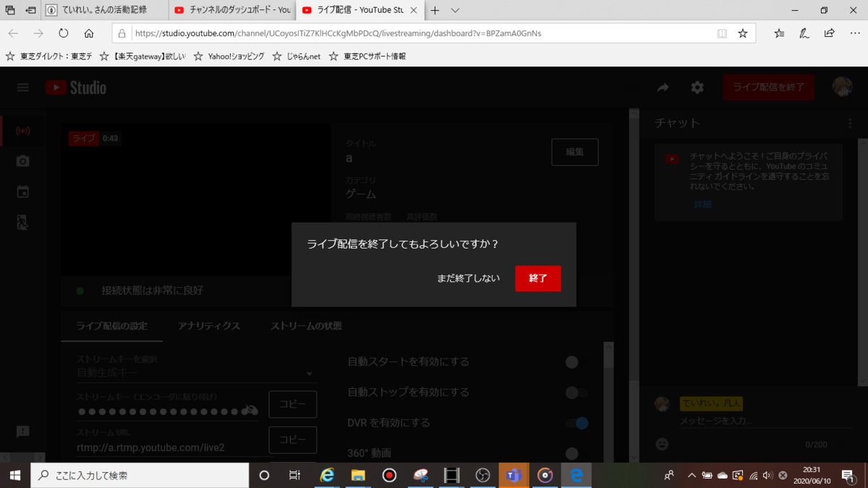
Task: Open the live streaming dashboard from the sidebar
Action: click(x=22, y=131)
